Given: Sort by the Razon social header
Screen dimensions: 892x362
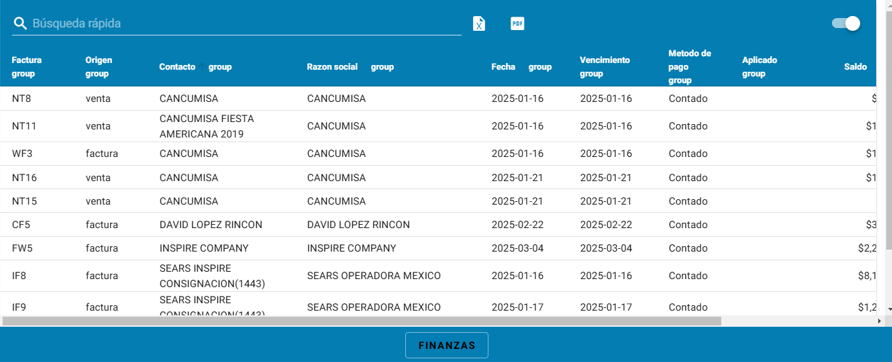Looking at the screenshot, I should [332, 67].
